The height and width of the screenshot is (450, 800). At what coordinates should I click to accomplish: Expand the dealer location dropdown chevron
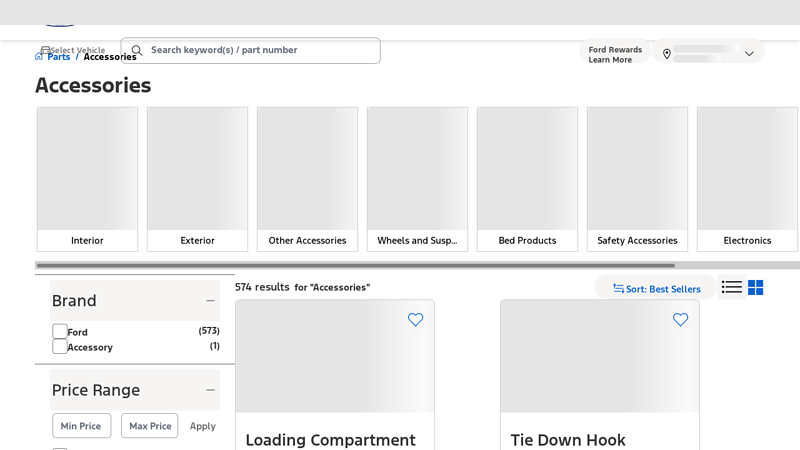[x=749, y=54]
